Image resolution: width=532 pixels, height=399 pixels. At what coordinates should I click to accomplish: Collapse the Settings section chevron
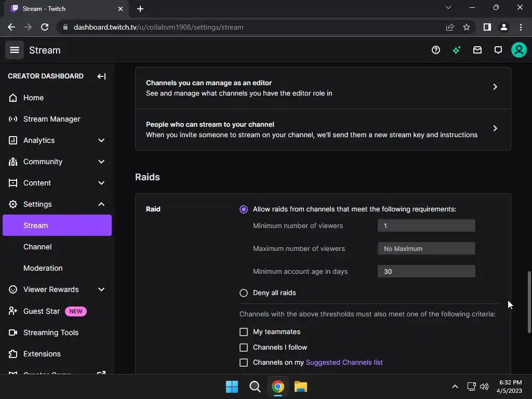101,204
